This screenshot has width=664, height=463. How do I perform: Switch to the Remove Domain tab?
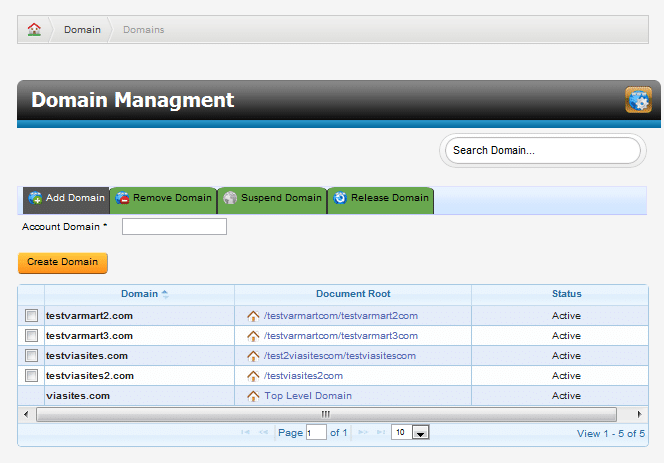pyautogui.click(x=163, y=198)
